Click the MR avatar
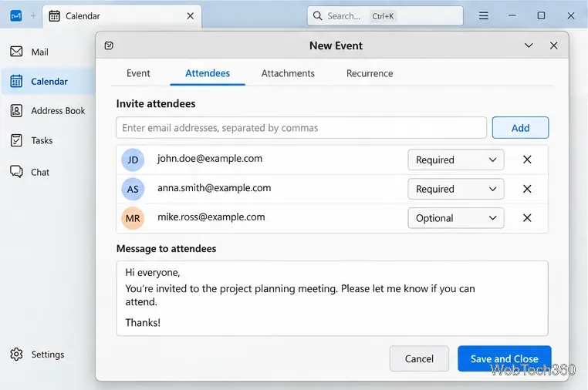The image size is (588, 390). [133, 218]
